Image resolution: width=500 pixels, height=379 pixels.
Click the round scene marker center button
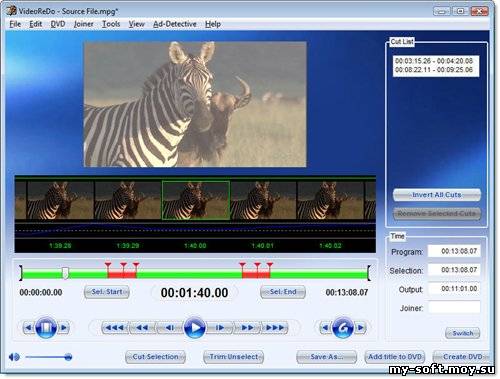46,328
